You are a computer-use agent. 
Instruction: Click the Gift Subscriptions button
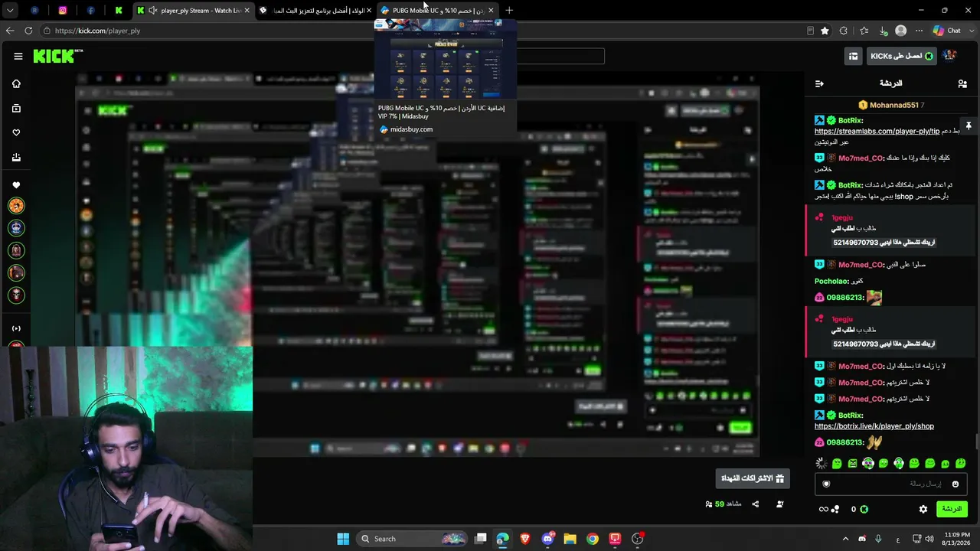[753, 478]
